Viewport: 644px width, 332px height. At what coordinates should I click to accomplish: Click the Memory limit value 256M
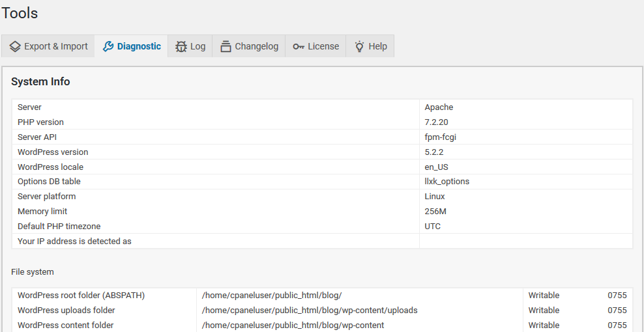[435, 212]
